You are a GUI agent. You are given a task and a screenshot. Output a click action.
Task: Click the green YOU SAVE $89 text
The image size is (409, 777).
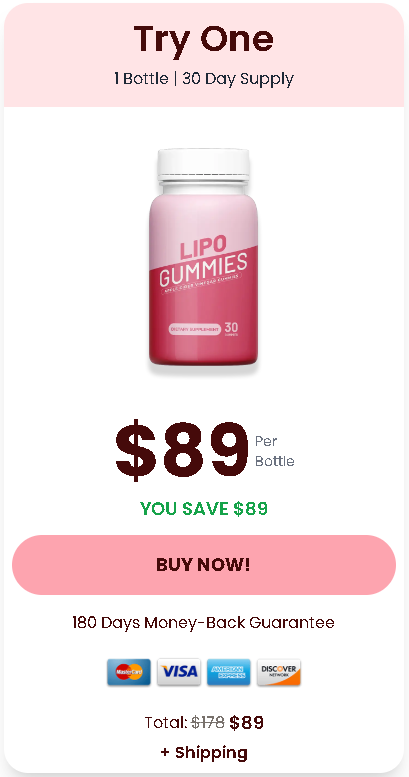pyautogui.click(x=204, y=508)
